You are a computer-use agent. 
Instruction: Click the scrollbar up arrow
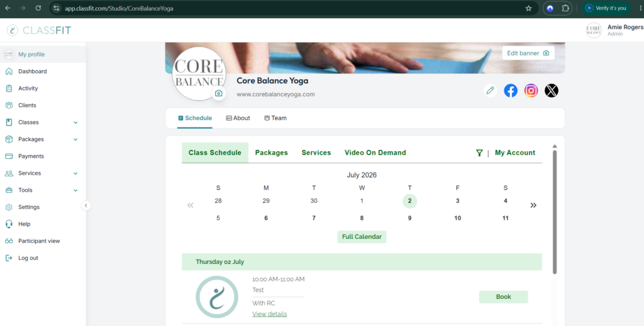[555, 146]
